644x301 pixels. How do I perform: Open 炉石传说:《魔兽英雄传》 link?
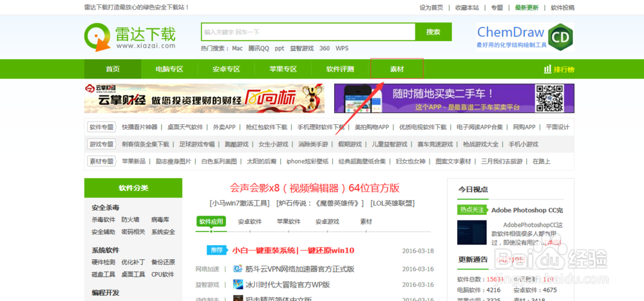click(x=321, y=203)
